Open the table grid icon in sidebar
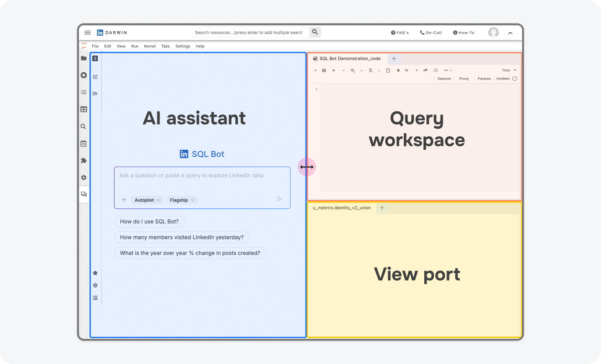Screen dimensions: 601x364 click(x=84, y=109)
